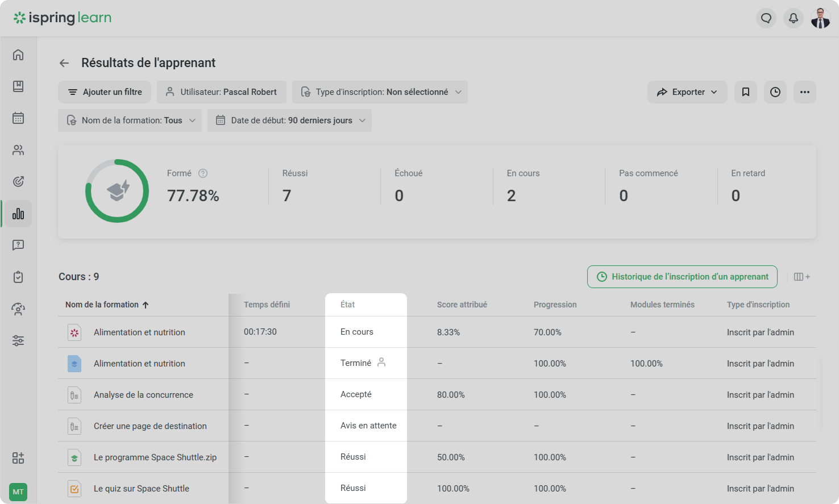This screenshot has height=504, width=839.
Task: Open the chat messages icon
Action: click(x=766, y=18)
